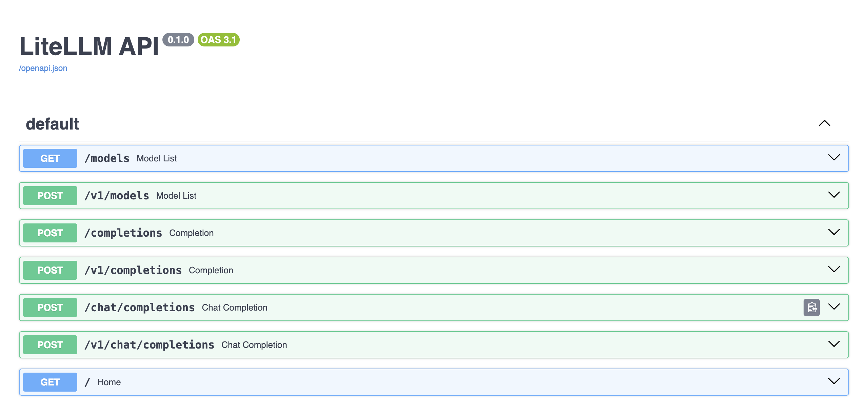868x415 pixels.
Task: Click the /v1/completions path text
Action: pos(133,270)
